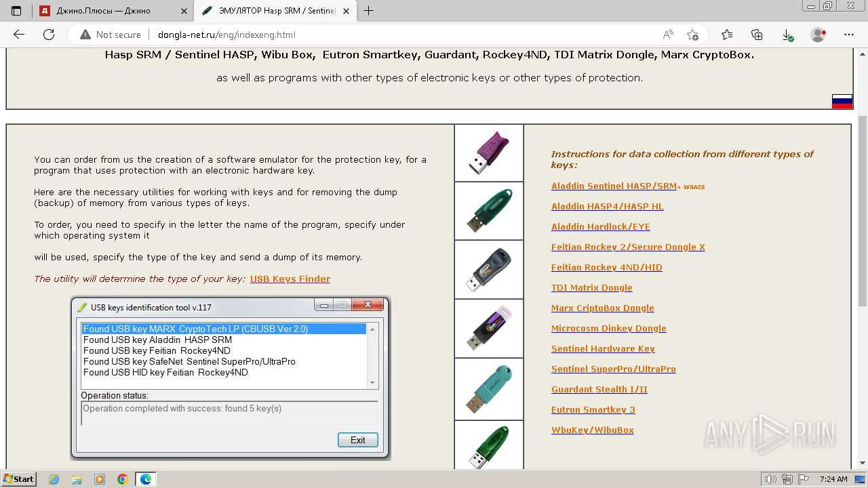Open the volume control in system tray

pos(770,479)
